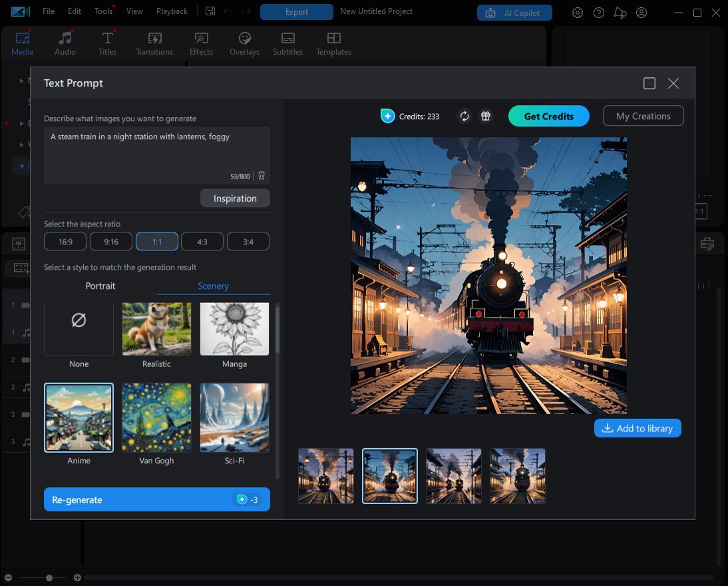The height and width of the screenshot is (586, 728).
Task: Open My Creations gallery
Action: 643,116
